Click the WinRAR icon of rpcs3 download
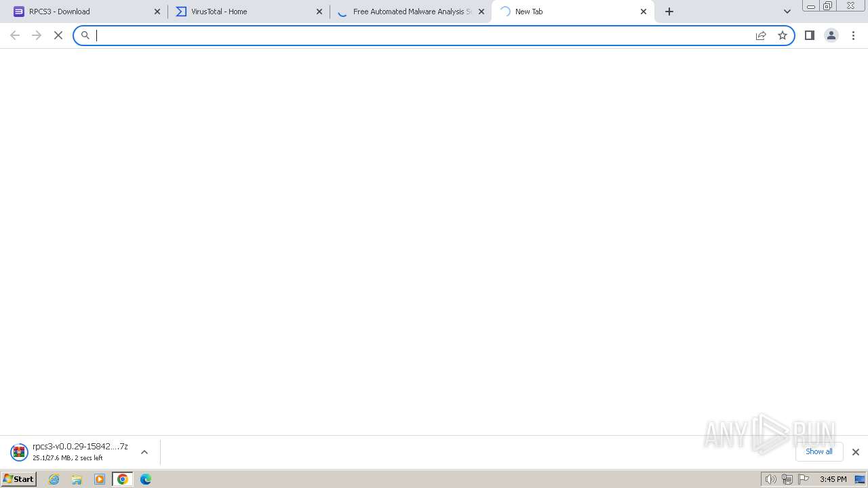The image size is (868, 488). point(19,452)
